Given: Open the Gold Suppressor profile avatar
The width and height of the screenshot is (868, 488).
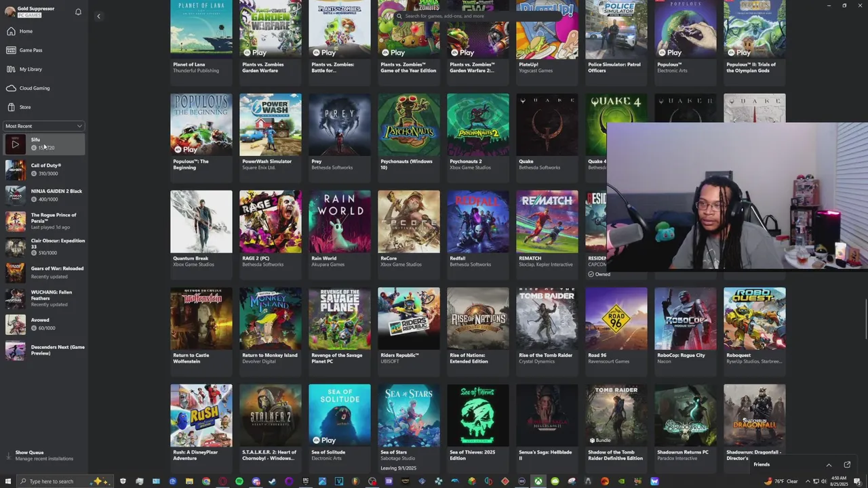Looking at the screenshot, I should click(x=9, y=12).
